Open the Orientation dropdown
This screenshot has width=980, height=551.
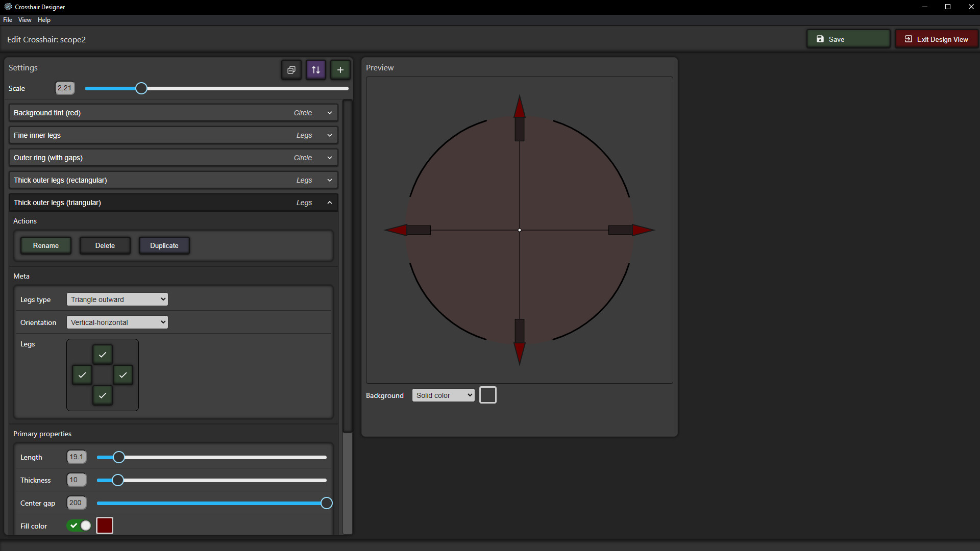coord(117,322)
